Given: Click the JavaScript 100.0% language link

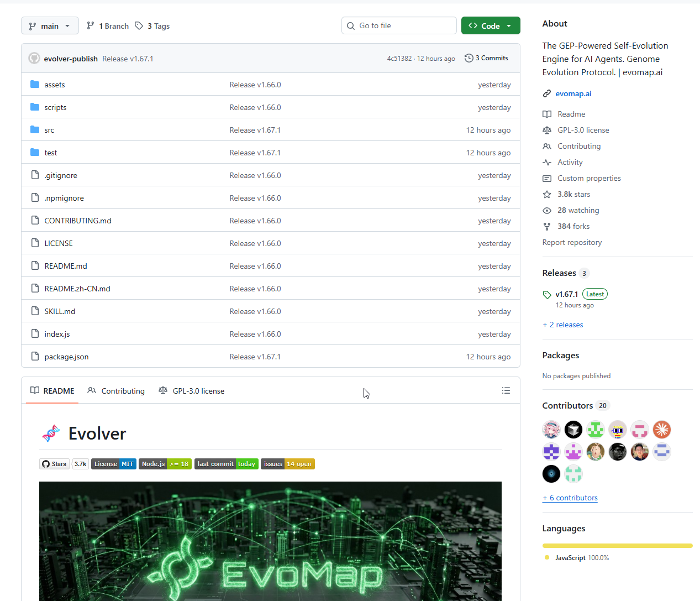Looking at the screenshot, I should (577, 557).
